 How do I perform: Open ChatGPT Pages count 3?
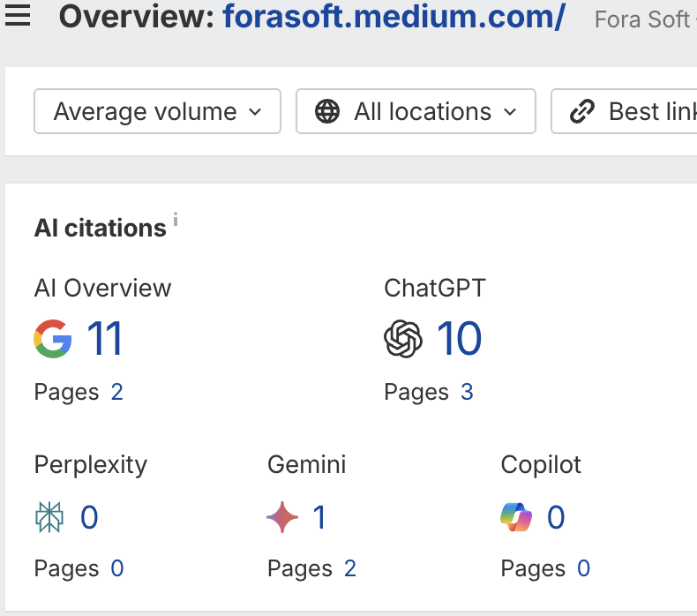coord(467,392)
